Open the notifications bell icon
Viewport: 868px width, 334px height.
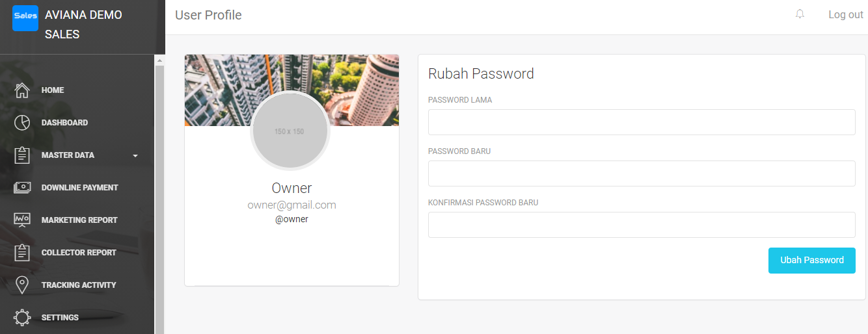[800, 14]
